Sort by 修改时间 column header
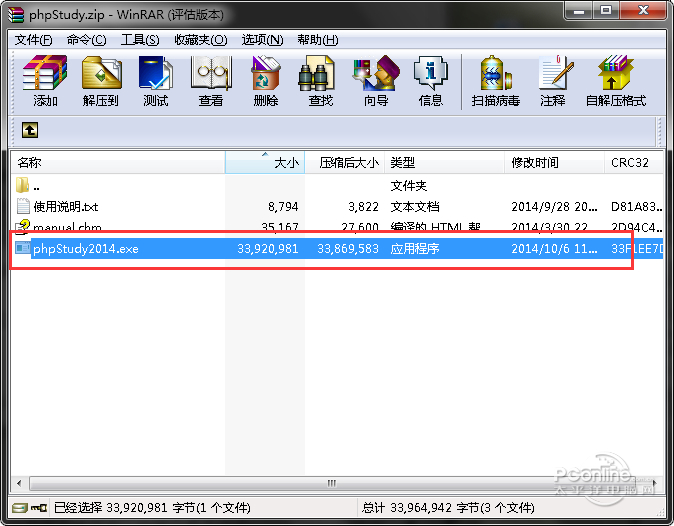674x526 pixels. 554,162
